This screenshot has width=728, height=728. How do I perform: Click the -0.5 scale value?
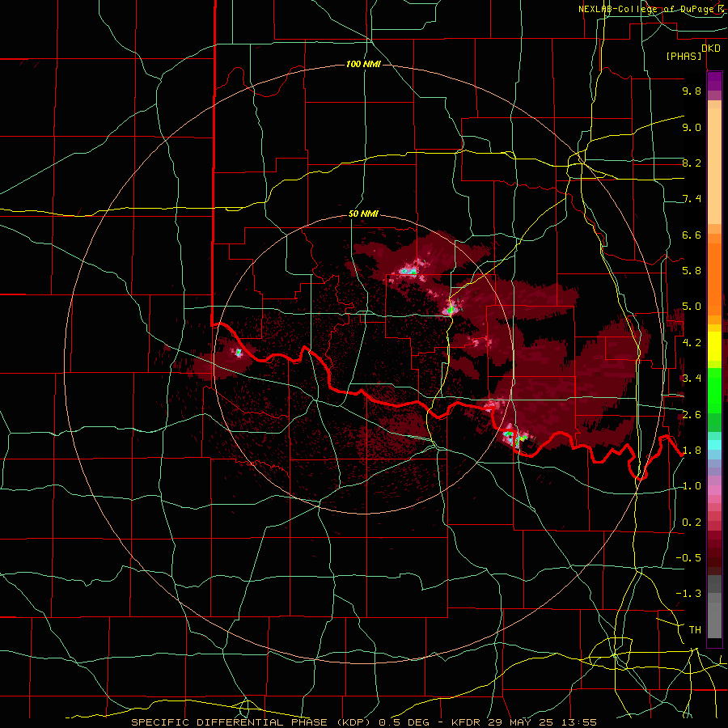click(688, 558)
